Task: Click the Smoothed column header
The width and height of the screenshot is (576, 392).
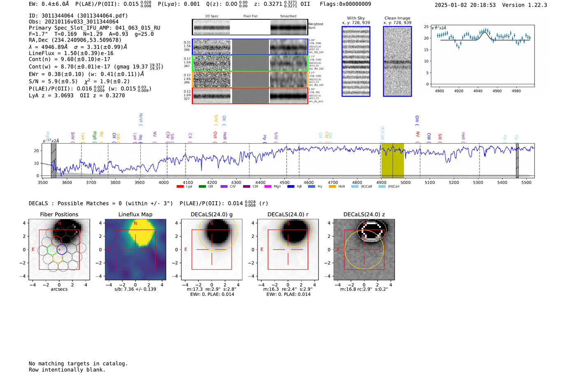Action: (288, 16)
